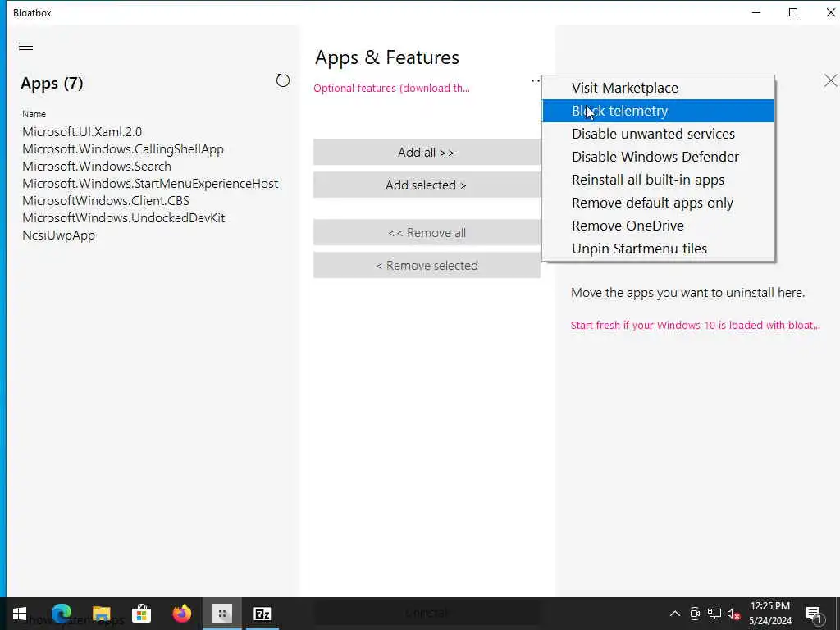
Task: Select Microsoft.UI.Xaml.2.0 in the apps list
Action: click(x=82, y=132)
